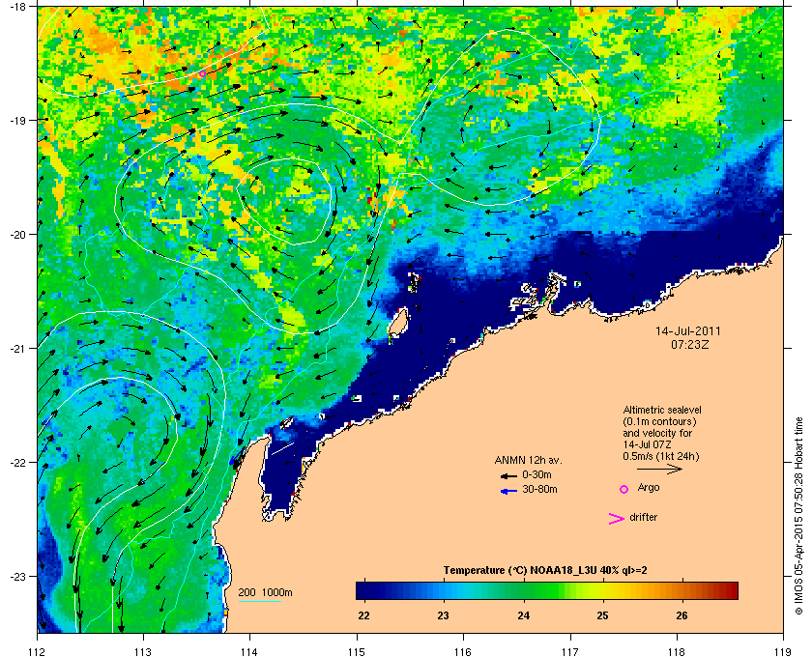The height and width of the screenshot is (657, 812).
Task: Click the latitude axis label -18
Action: 17,6
